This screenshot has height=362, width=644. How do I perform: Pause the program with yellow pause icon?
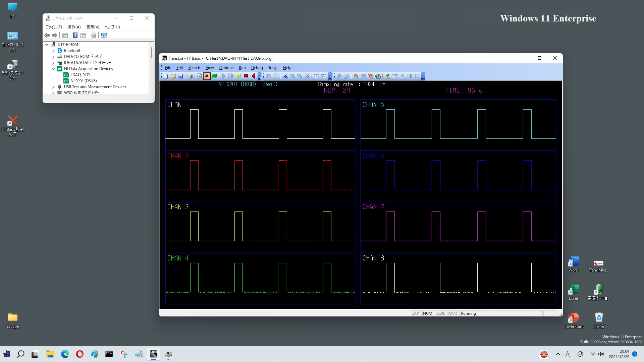238,76
